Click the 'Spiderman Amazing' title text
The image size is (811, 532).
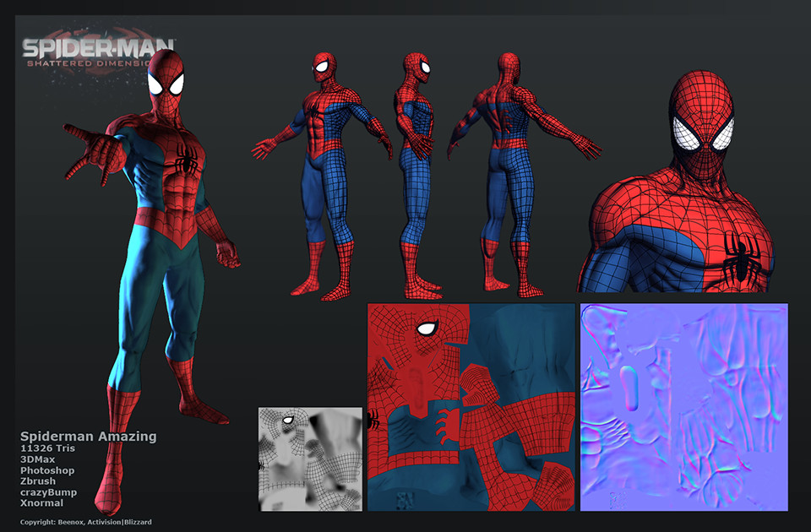[89, 437]
